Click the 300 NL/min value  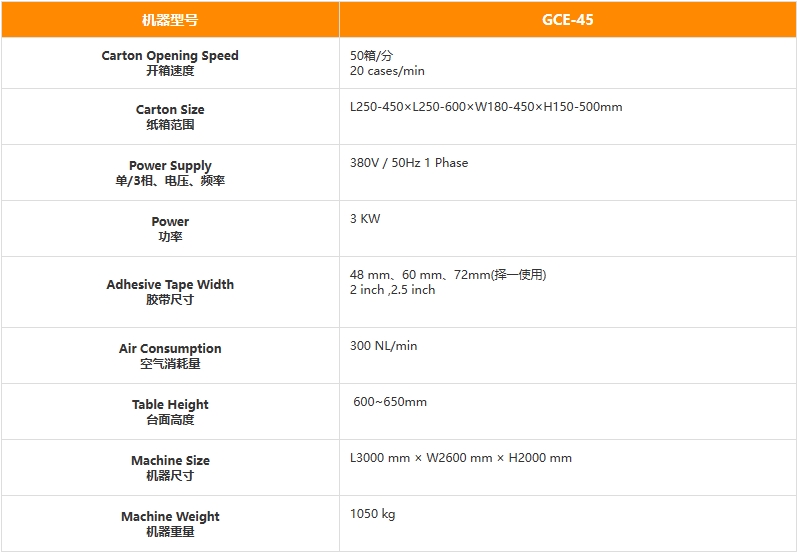coord(383,346)
